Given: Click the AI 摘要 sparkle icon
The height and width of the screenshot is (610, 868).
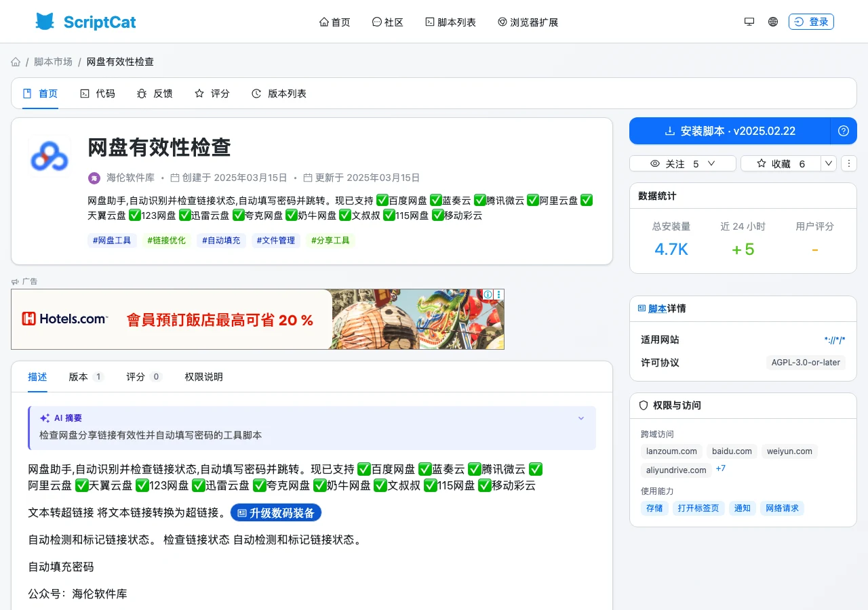Looking at the screenshot, I should [x=45, y=418].
